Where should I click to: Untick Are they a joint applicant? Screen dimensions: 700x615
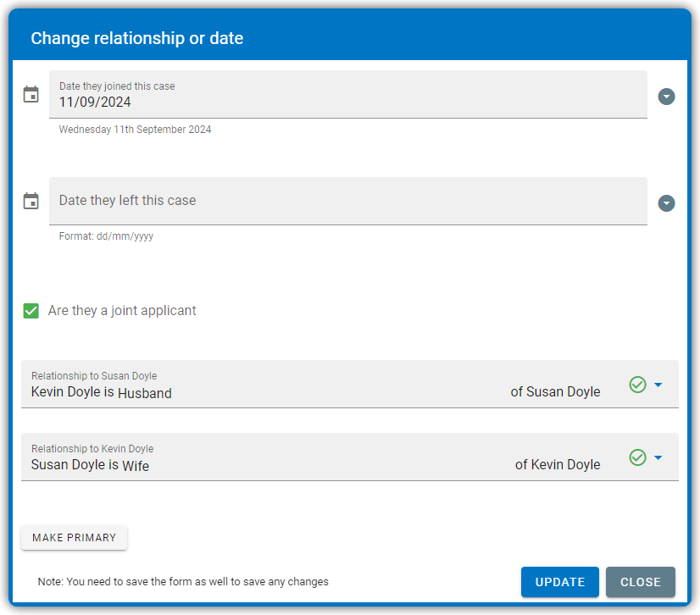(x=31, y=311)
